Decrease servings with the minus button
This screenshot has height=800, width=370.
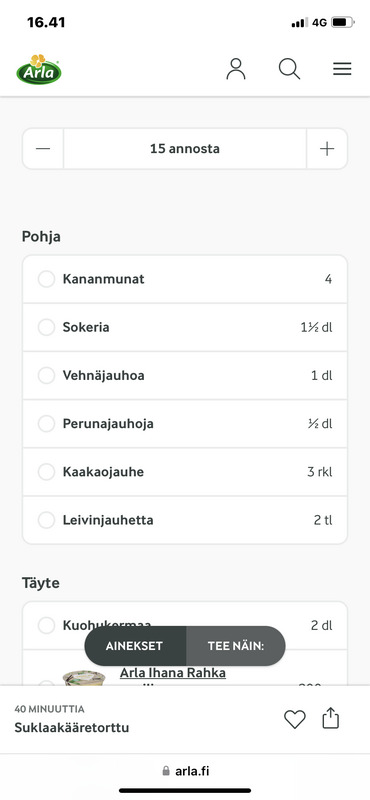43,148
